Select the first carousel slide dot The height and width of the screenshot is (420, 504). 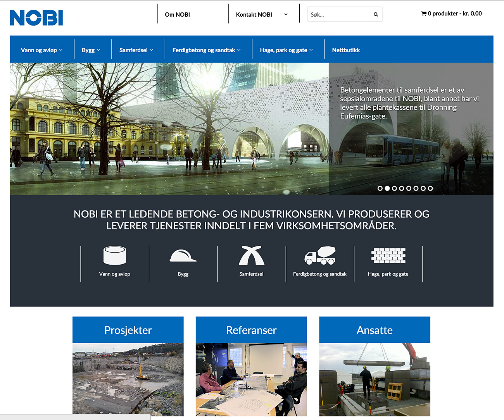pos(380,188)
